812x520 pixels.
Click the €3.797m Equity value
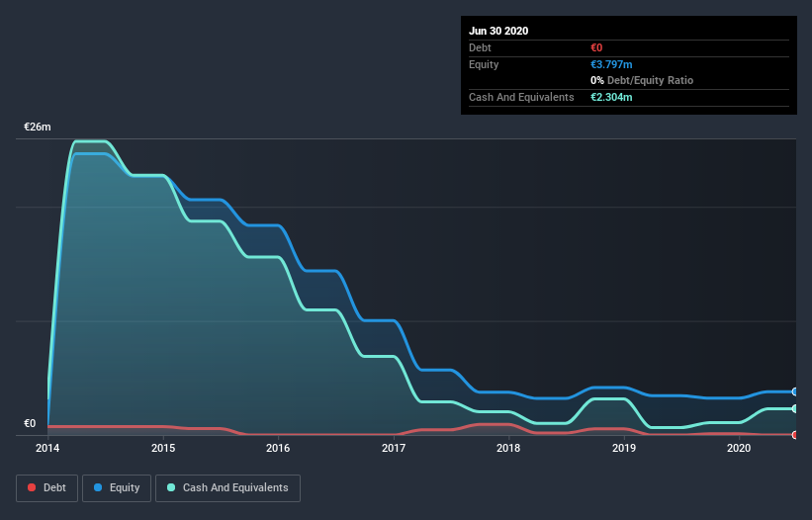[x=611, y=64]
